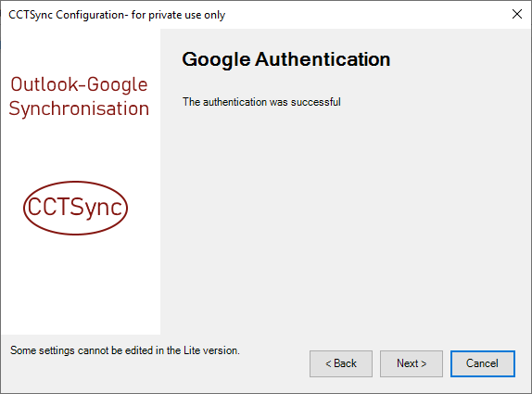Click the authentication was successful message

tap(261, 102)
